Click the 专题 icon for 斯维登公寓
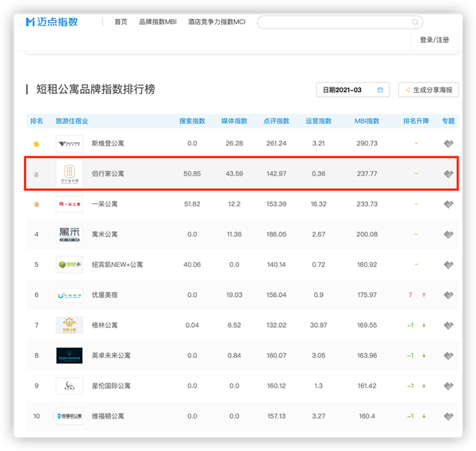Viewport: 476px width, 451px height. (x=448, y=144)
